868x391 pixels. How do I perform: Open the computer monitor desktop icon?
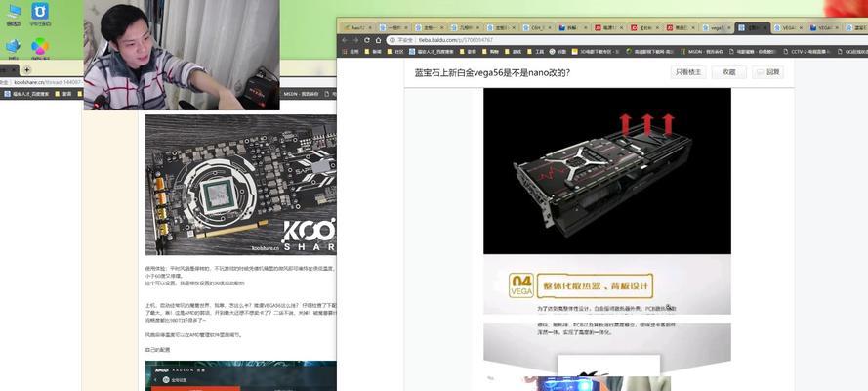14,14
